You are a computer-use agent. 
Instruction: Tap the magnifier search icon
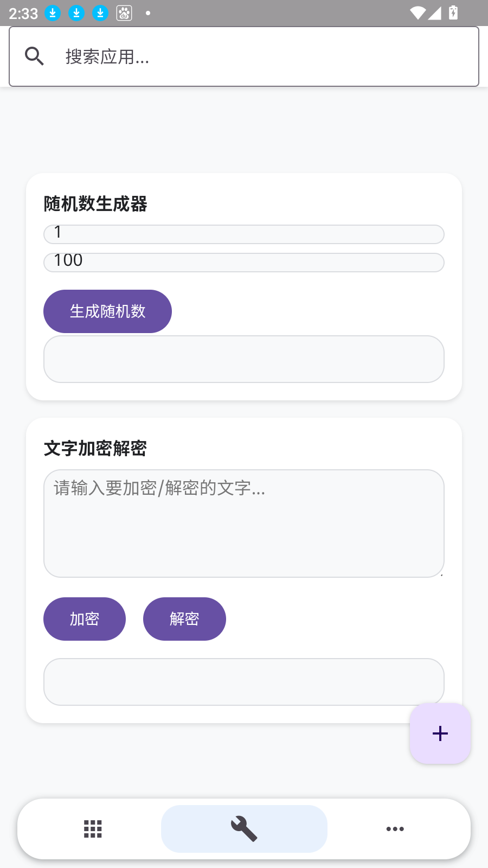click(x=34, y=56)
